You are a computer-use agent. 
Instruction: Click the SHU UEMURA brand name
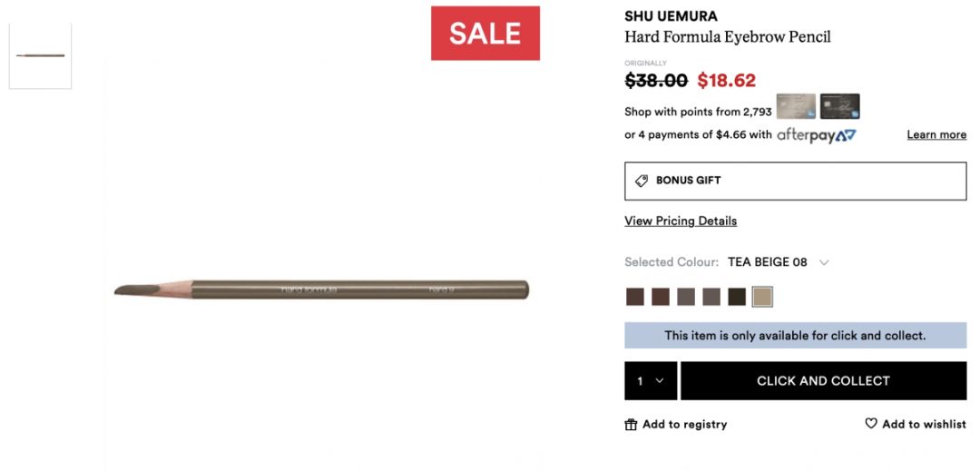(x=671, y=16)
